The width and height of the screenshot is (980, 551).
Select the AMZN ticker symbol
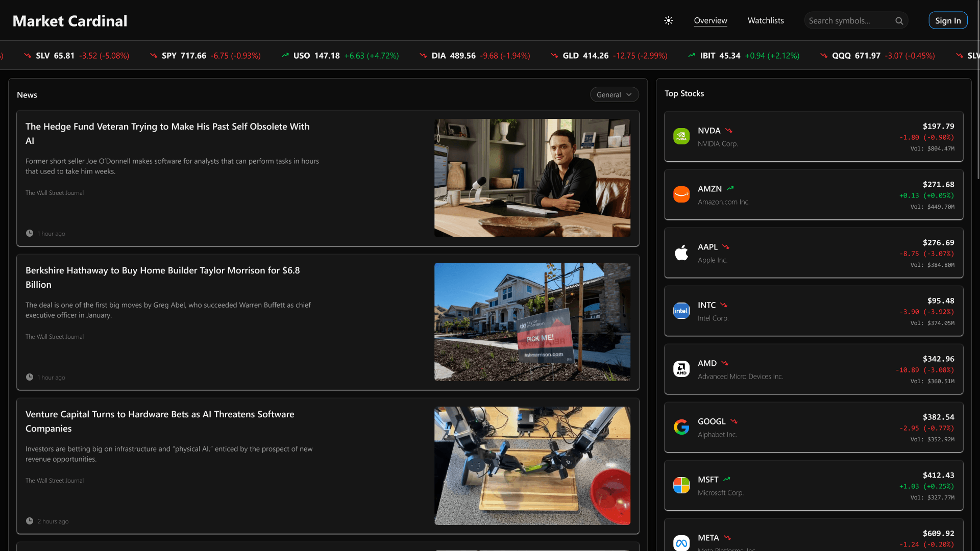[x=709, y=189]
